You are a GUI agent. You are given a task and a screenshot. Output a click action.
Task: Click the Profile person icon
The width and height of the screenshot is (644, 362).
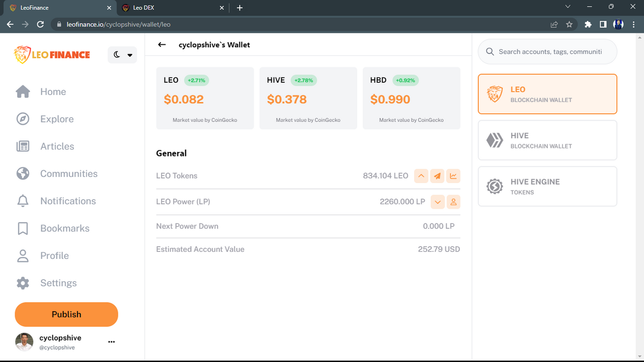click(23, 255)
